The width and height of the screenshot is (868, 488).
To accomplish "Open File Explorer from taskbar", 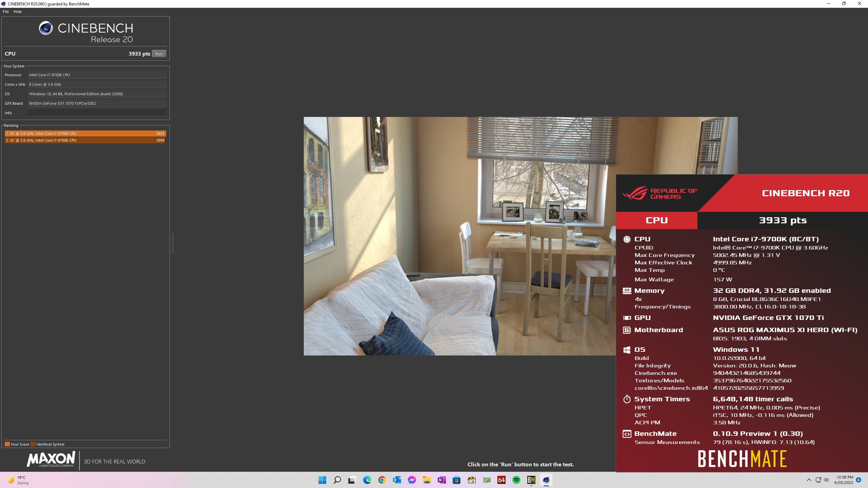I will coord(427,480).
